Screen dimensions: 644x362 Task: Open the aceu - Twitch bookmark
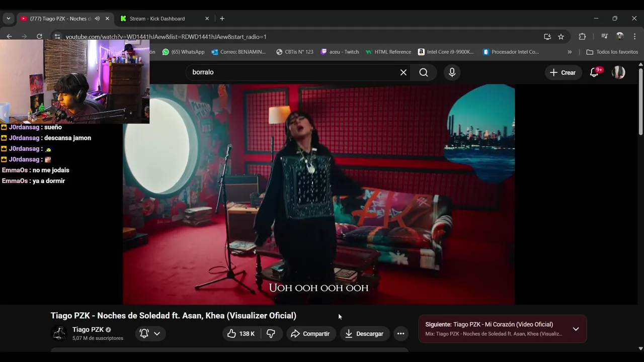coord(340,52)
